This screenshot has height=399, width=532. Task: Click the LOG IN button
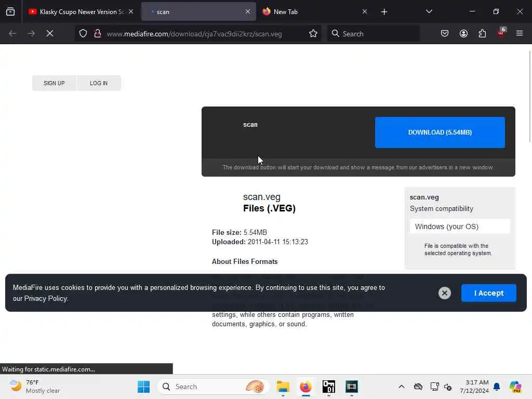pos(99,83)
